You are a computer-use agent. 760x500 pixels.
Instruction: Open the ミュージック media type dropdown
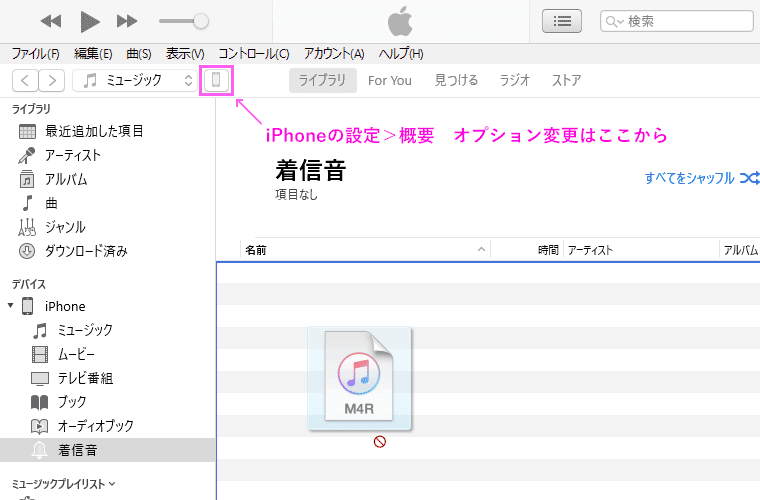pos(136,80)
